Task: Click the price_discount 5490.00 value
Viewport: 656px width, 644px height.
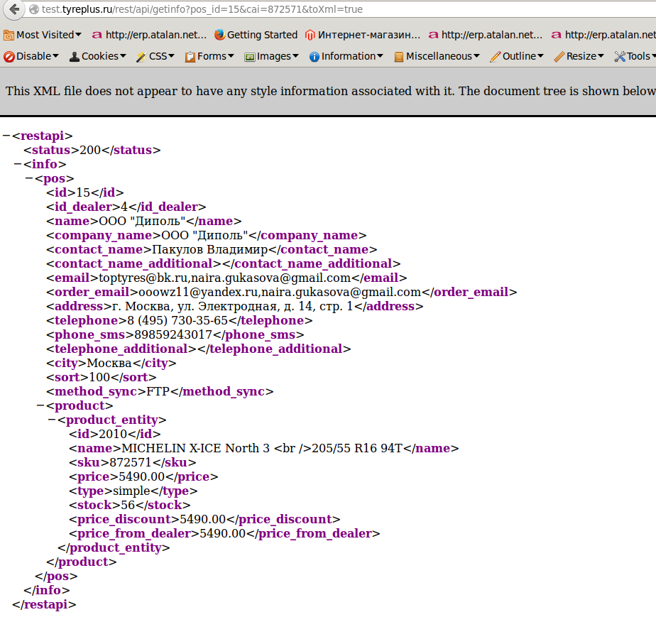Action: click(x=203, y=519)
